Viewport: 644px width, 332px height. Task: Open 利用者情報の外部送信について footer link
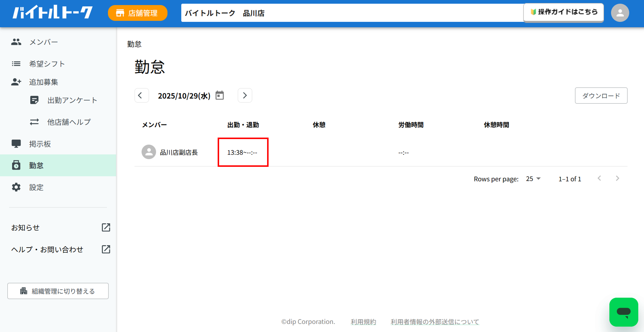[x=435, y=322]
